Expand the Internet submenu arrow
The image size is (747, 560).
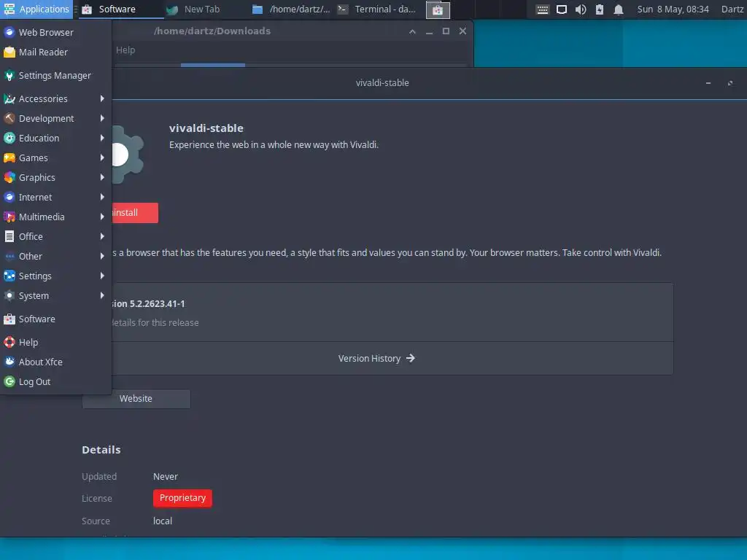point(102,197)
